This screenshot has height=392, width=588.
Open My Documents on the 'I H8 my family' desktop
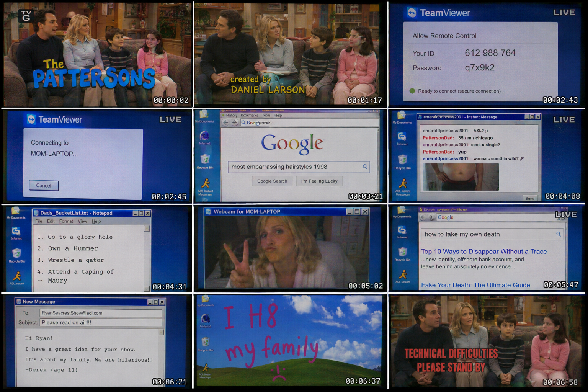coord(206,301)
